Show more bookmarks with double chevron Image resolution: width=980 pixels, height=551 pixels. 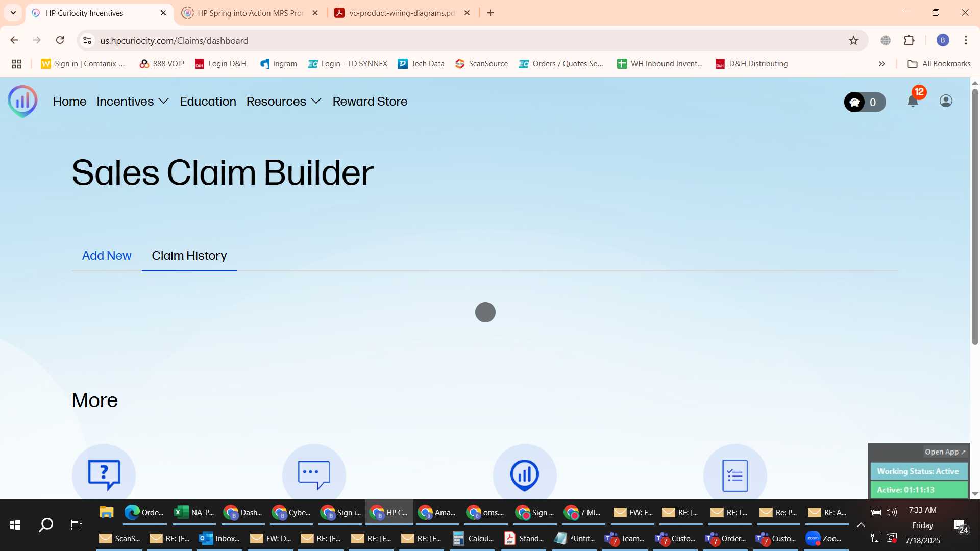pyautogui.click(x=881, y=64)
